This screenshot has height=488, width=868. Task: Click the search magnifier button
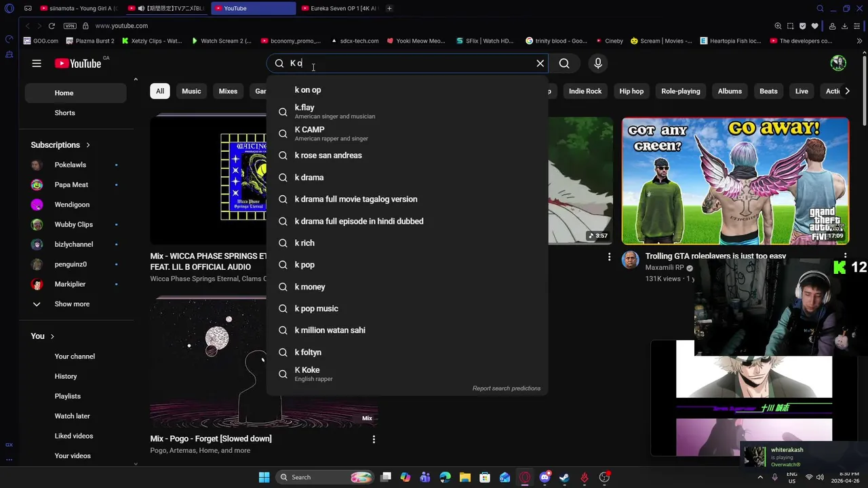(x=564, y=63)
